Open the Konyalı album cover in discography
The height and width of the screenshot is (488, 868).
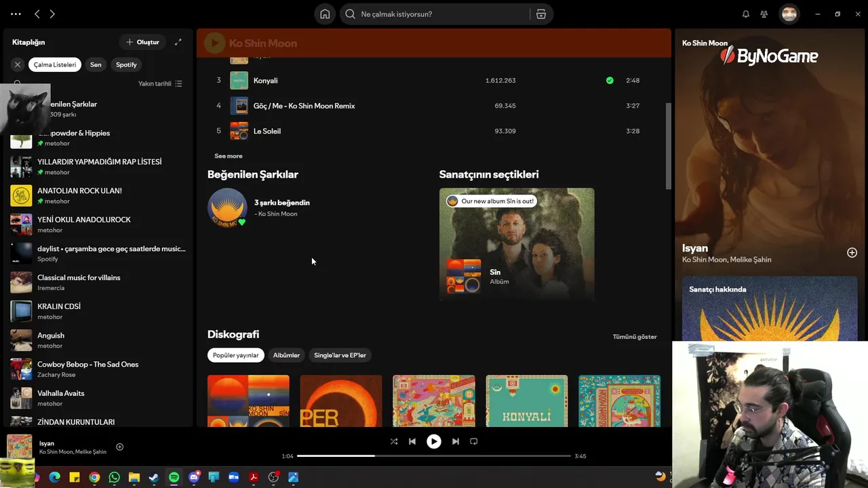point(527,401)
